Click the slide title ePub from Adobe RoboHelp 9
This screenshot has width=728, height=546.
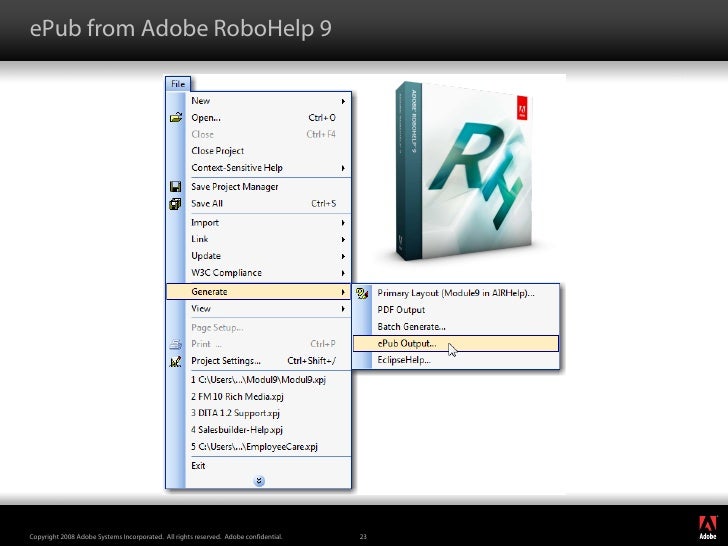coord(181,28)
